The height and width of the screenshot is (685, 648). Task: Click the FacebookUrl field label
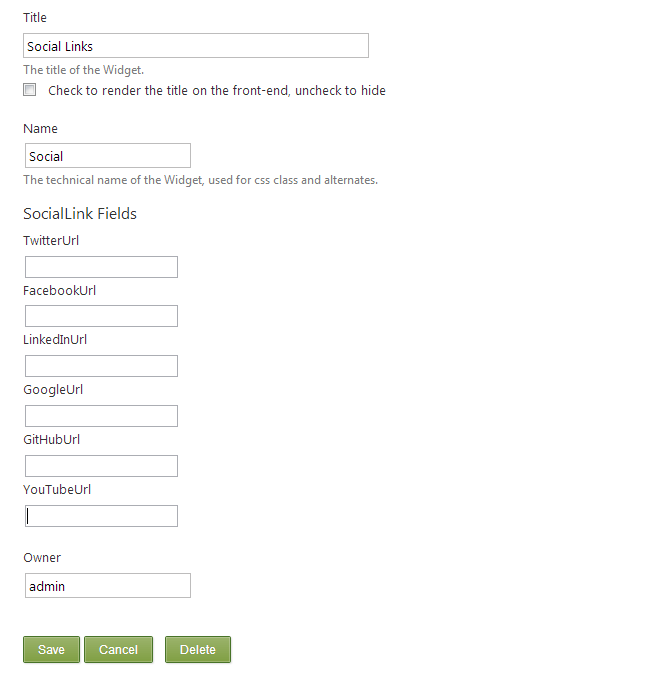point(59,290)
